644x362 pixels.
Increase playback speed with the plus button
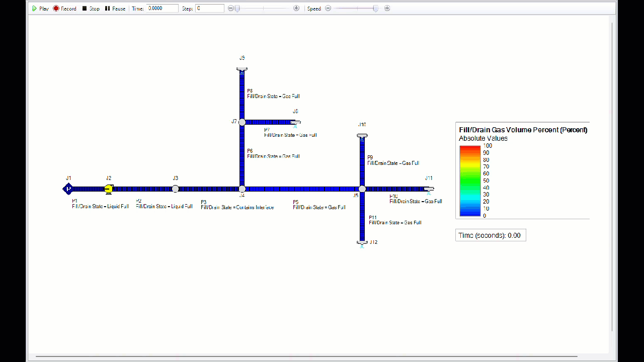387,8
